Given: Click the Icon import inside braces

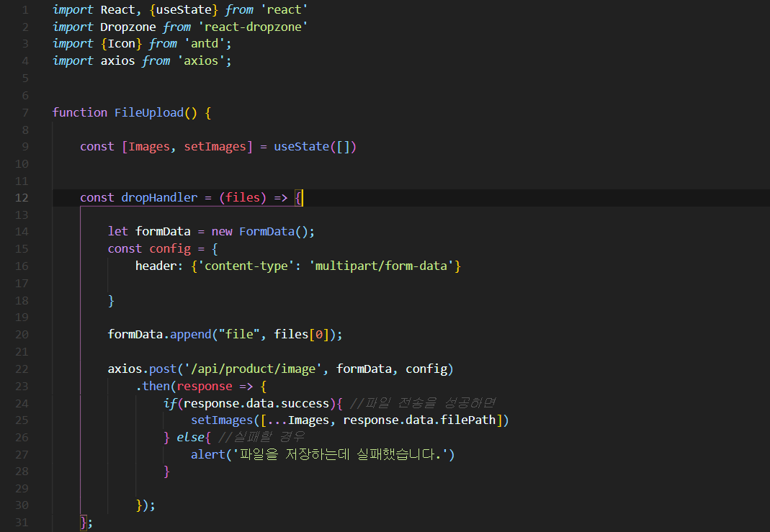Looking at the screenshot, I should tap(121, 44).
